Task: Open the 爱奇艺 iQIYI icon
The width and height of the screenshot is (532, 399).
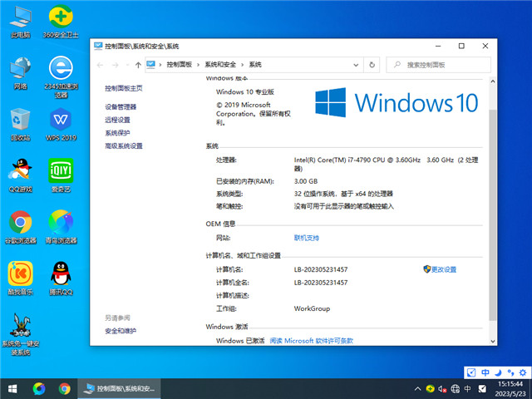Action: click(x=61, y=175)
